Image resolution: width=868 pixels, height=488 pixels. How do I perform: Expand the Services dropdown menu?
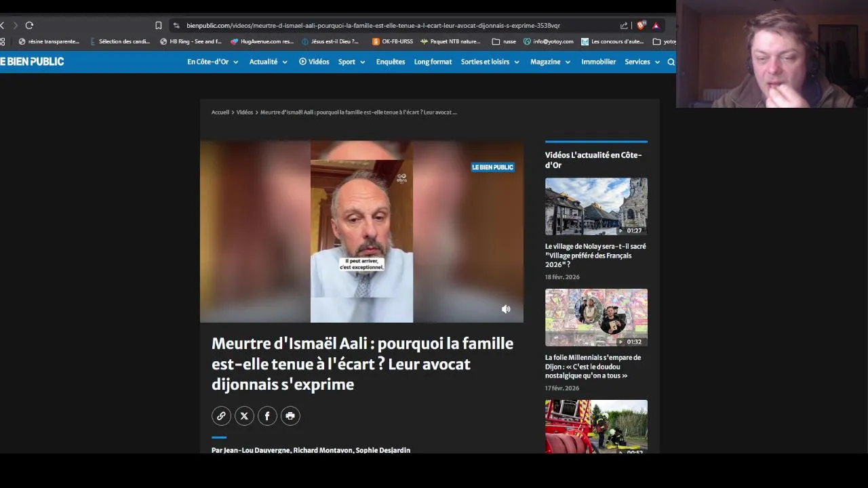point(642,62)
